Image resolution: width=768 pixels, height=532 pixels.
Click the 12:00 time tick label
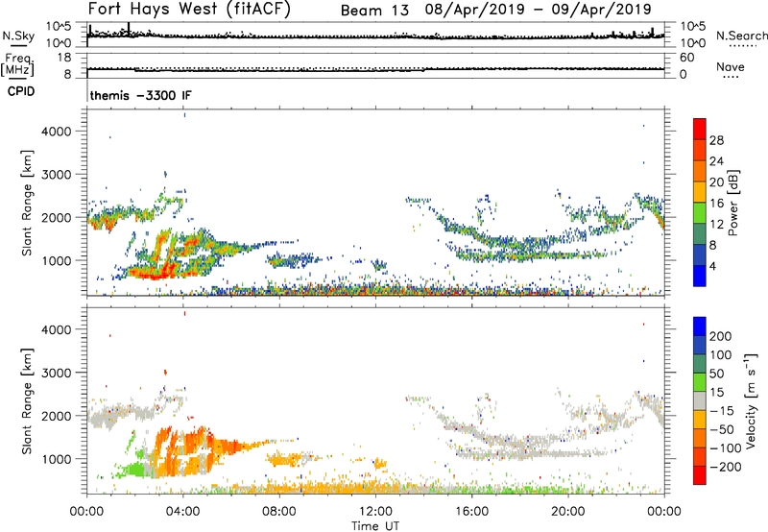[375, 512]
